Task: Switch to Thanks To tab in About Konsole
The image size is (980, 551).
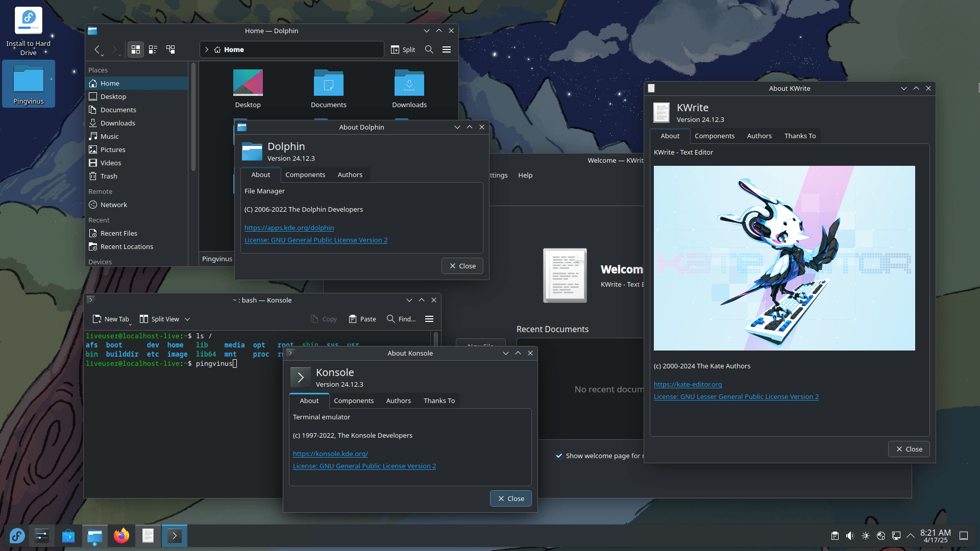Action: [x=439, y=400]
